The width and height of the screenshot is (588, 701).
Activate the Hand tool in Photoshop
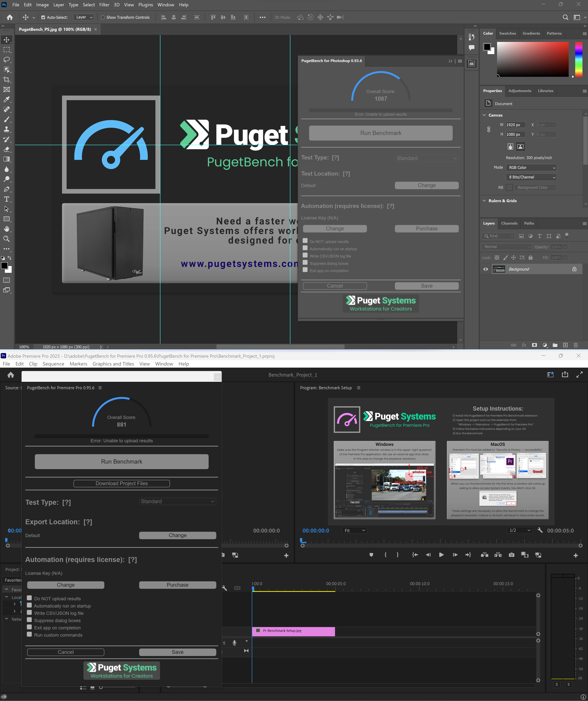click(x=7, y=229)
